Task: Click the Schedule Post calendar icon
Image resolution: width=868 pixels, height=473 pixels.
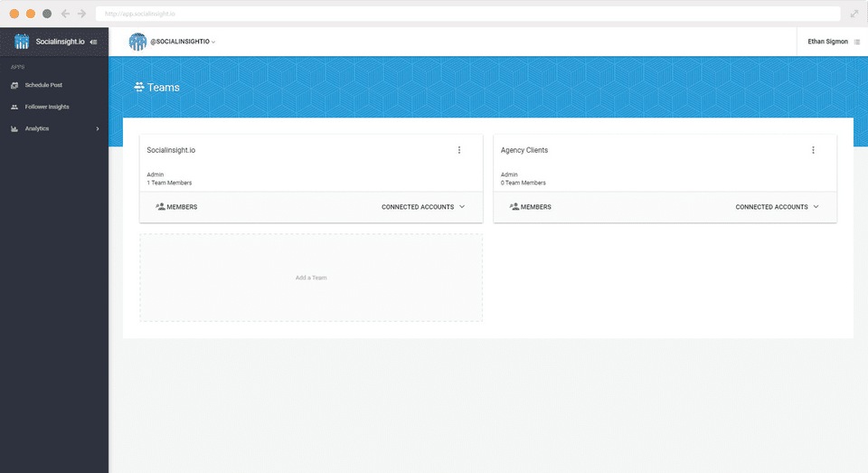Action: tap(14, 85)
